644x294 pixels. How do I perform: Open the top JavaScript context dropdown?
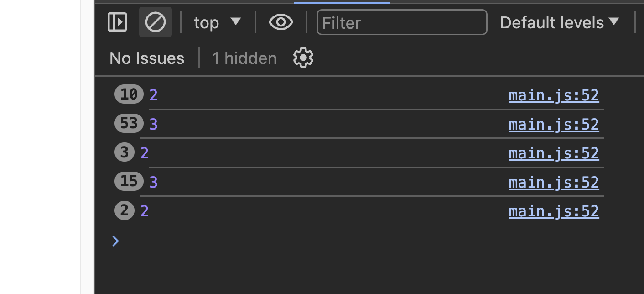click(217, 22)
